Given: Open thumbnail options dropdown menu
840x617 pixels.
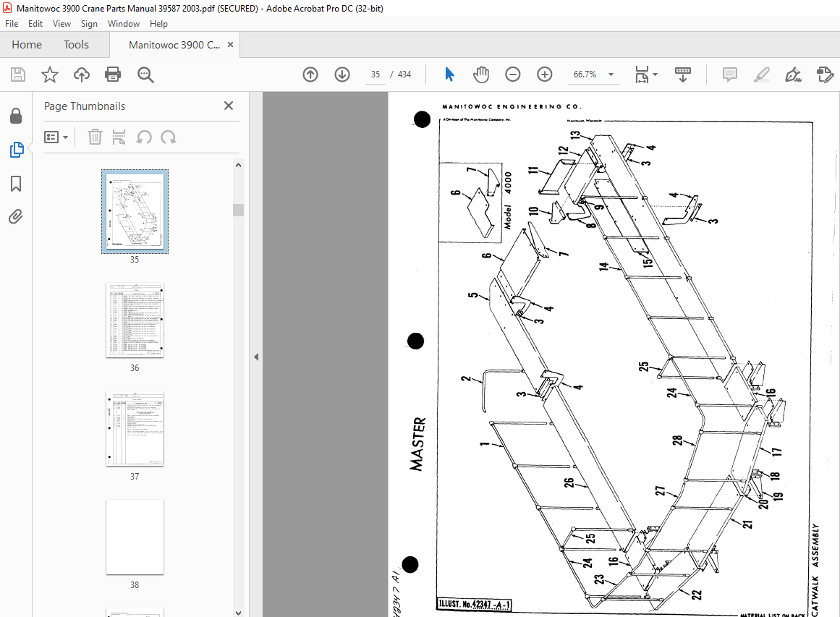Looking at the screenshot, I should point(56,137).
